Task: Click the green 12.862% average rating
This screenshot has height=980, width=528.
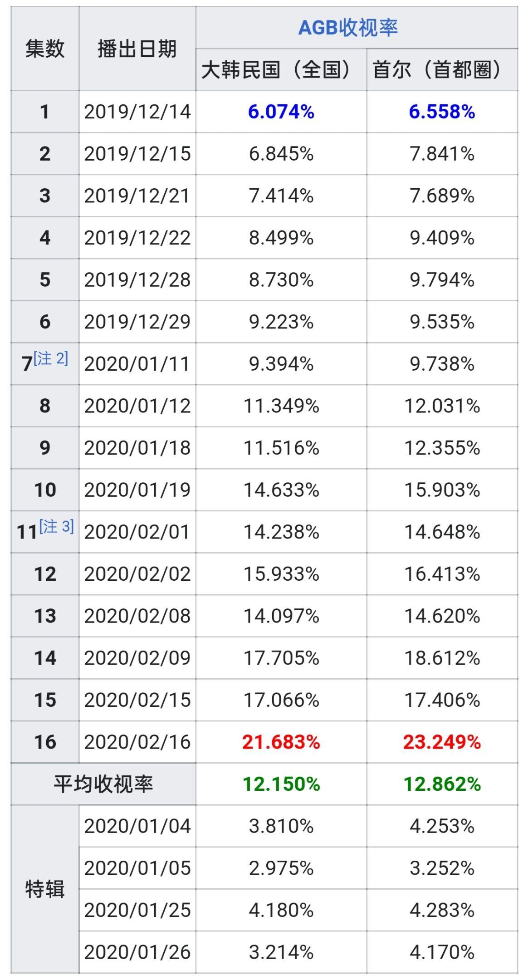Action: tap(442, 784)
